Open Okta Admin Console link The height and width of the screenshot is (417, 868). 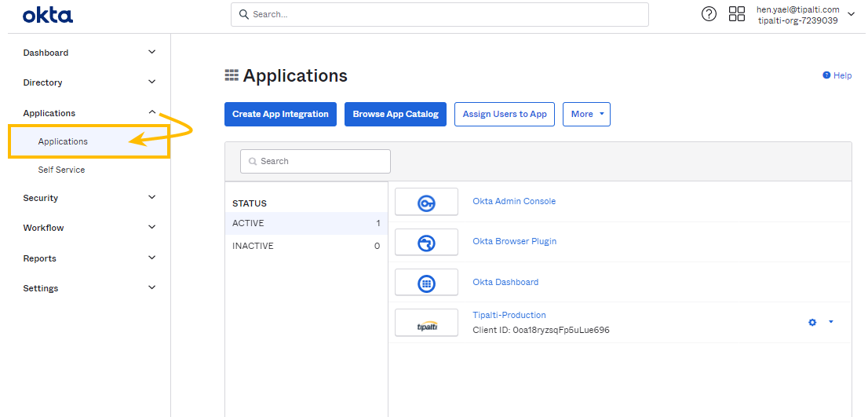[x=514, y=201]
